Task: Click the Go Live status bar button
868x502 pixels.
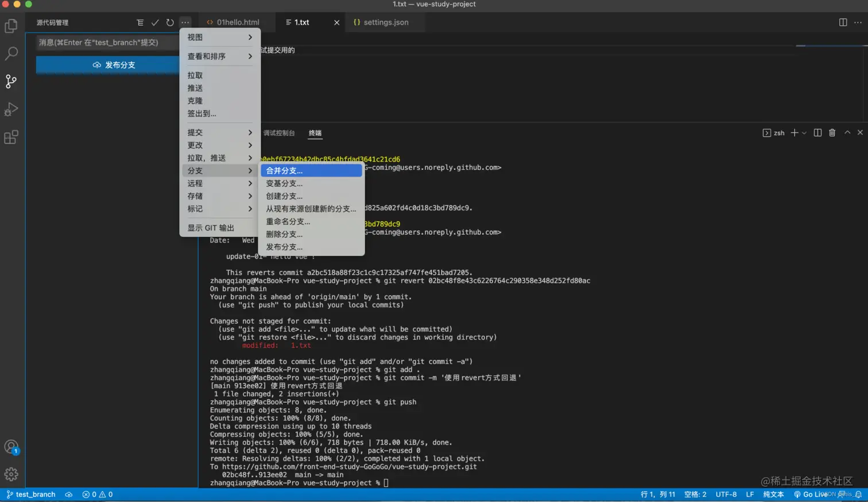Action: [x=811, y=495]
